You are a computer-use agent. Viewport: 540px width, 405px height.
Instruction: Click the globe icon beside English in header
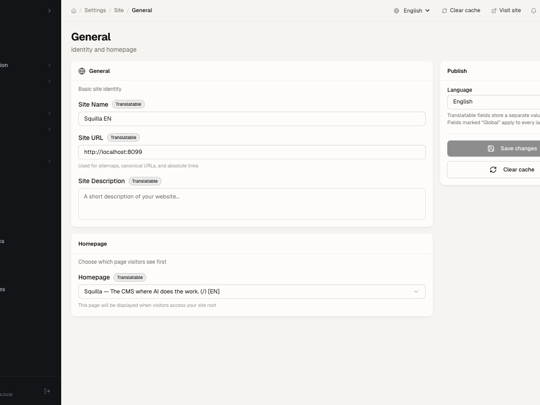pos(396,11)
